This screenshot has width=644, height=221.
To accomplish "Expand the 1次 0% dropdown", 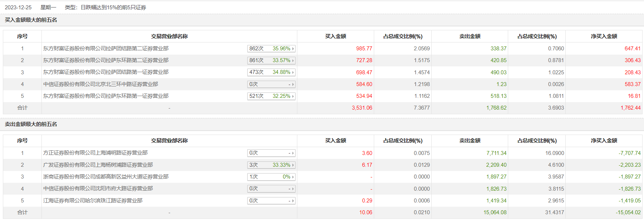I will [x=271, y=177].
